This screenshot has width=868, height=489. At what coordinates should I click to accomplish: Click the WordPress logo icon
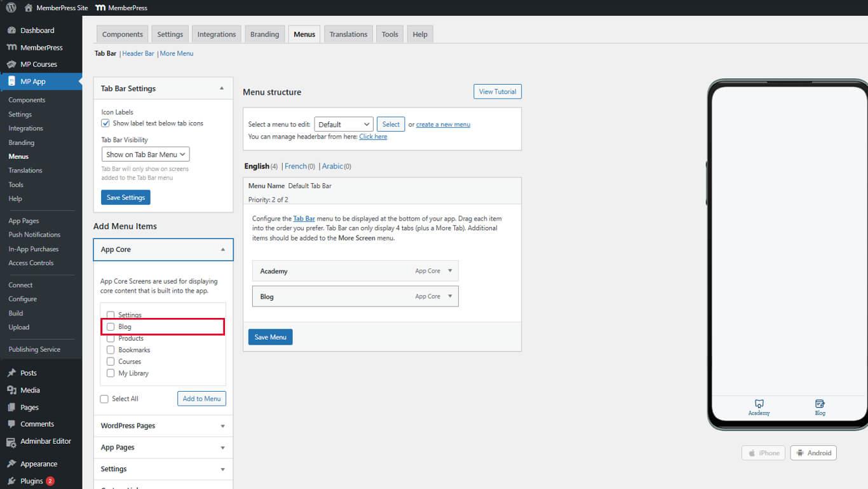tap(11, 8)
